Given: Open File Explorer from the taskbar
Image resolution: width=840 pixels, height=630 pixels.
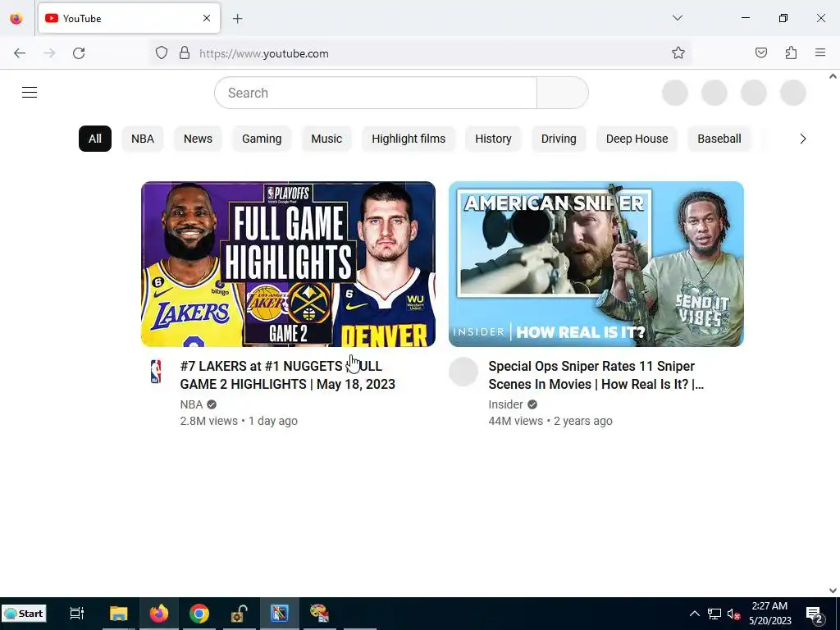Looking at the screenshot, I should [118, 614].
